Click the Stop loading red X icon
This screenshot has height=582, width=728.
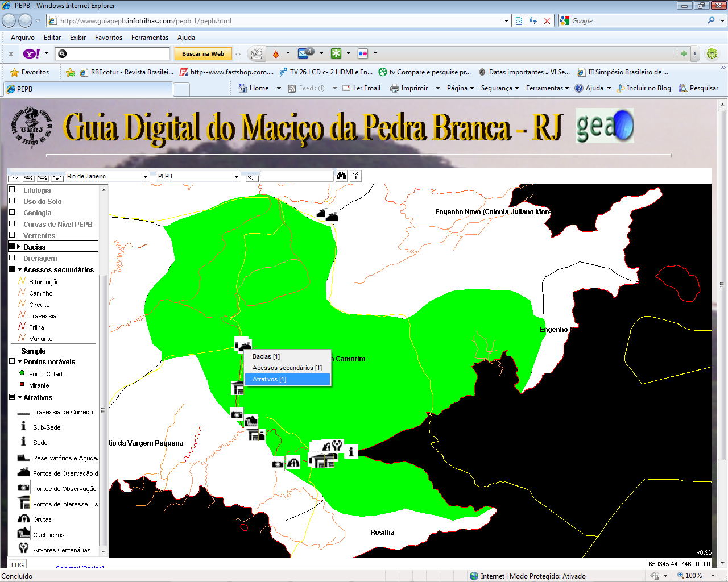click(547, 21)
